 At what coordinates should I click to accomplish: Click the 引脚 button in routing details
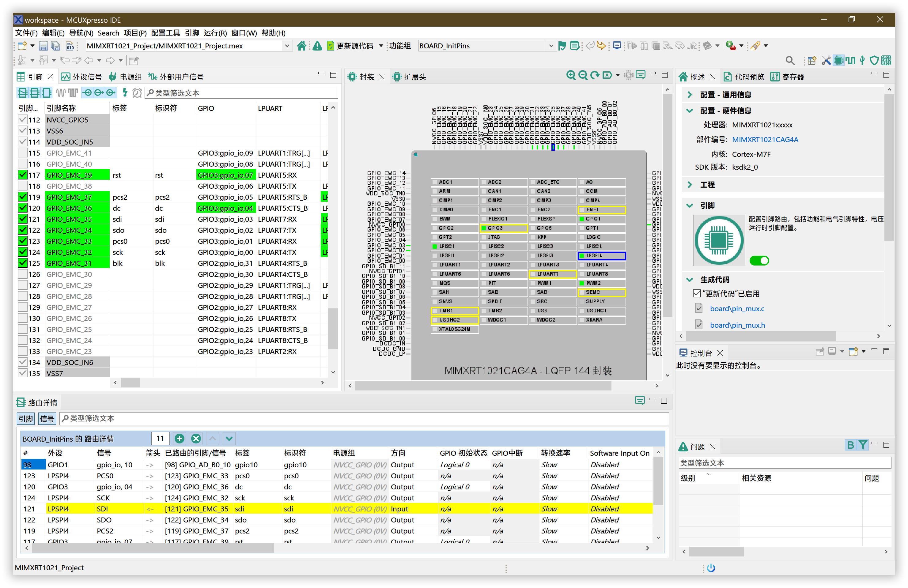[25, 419]
